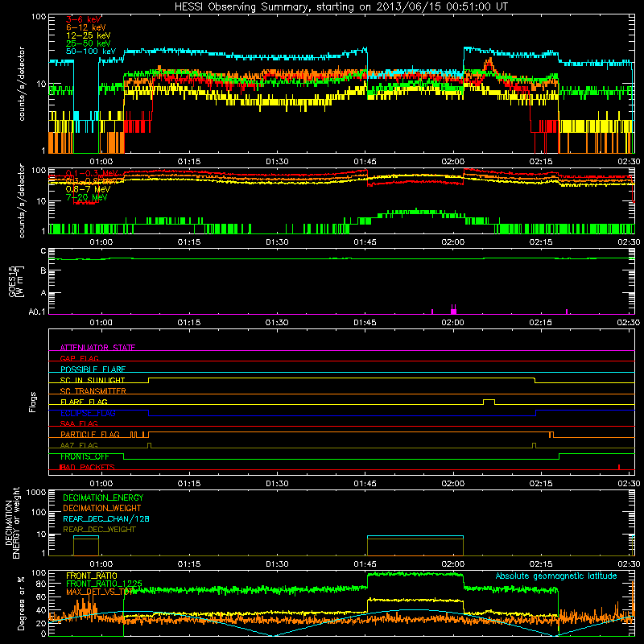
Task: Click the HESSI Observing Summary title text
Action: point(341,6)
